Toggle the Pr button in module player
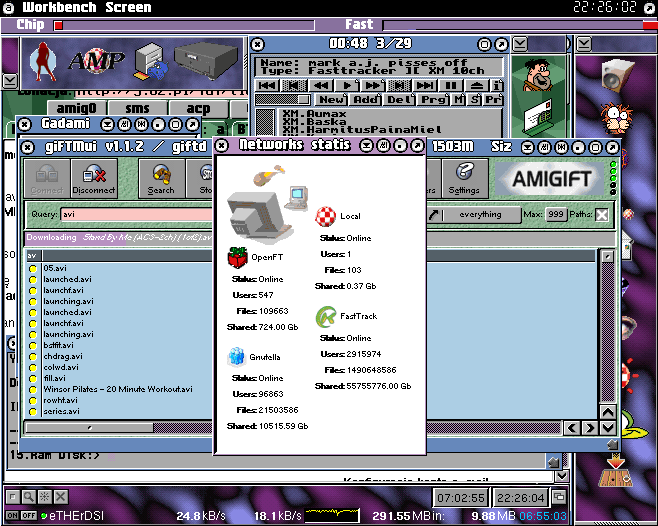Viewport: 658px width, 526px height. [x=493, y=99]
